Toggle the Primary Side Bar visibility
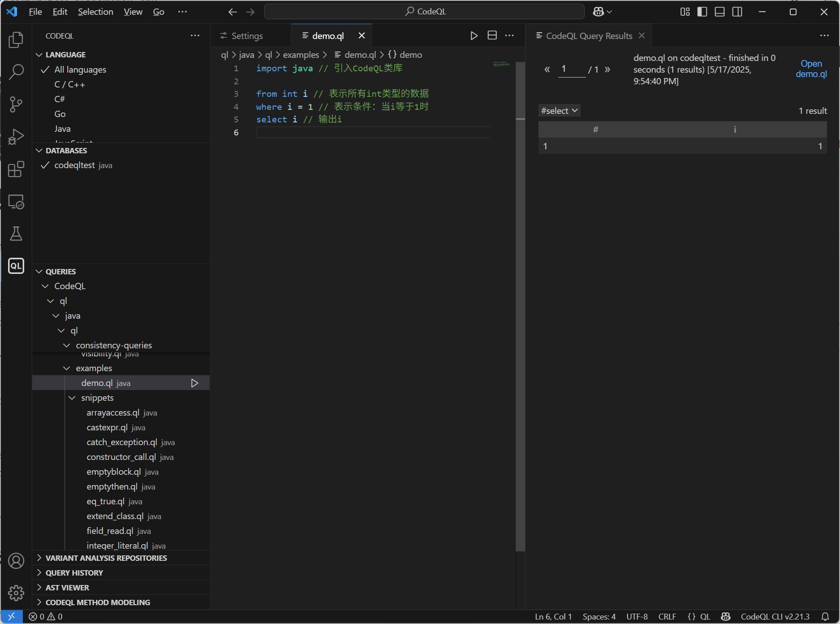 (702, 12)
